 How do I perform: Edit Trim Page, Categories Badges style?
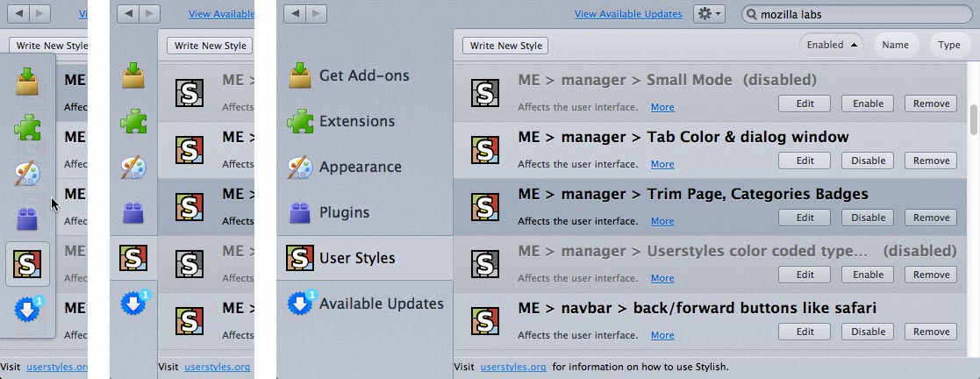tap(805, 218)
